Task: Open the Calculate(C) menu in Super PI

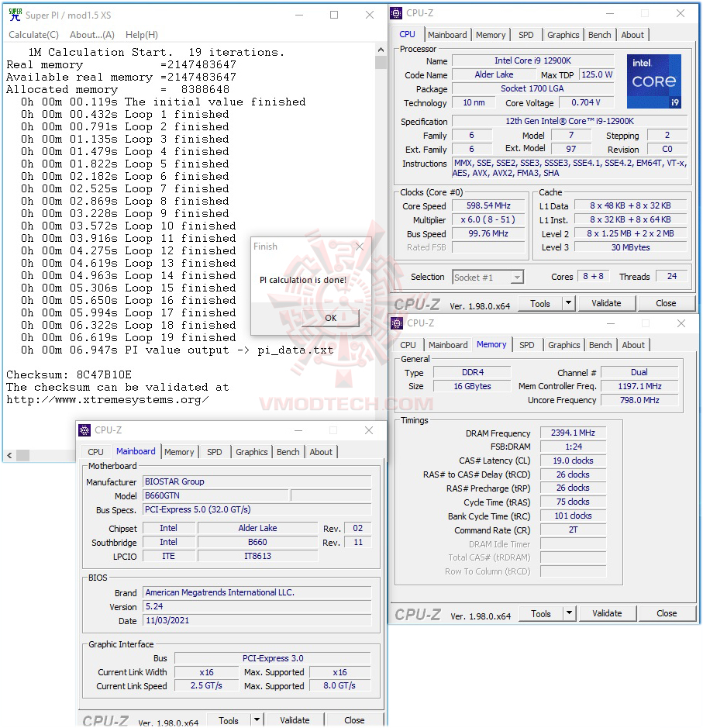Action: (x=34, y=35)
